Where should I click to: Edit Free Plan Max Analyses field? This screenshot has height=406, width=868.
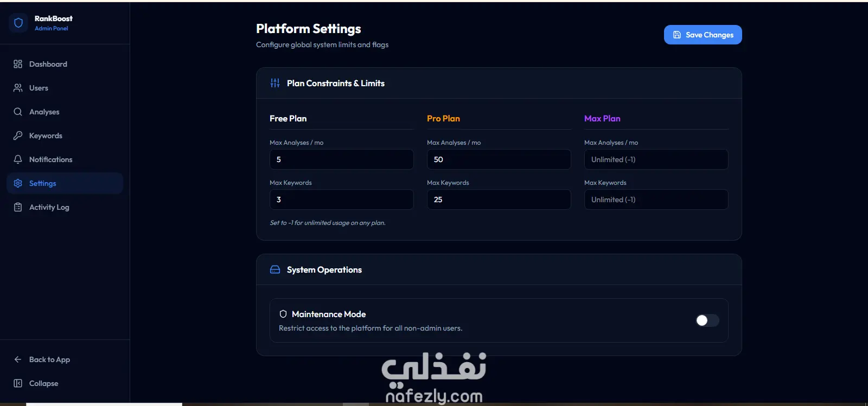pyautogui.click(x=341, y=159)
